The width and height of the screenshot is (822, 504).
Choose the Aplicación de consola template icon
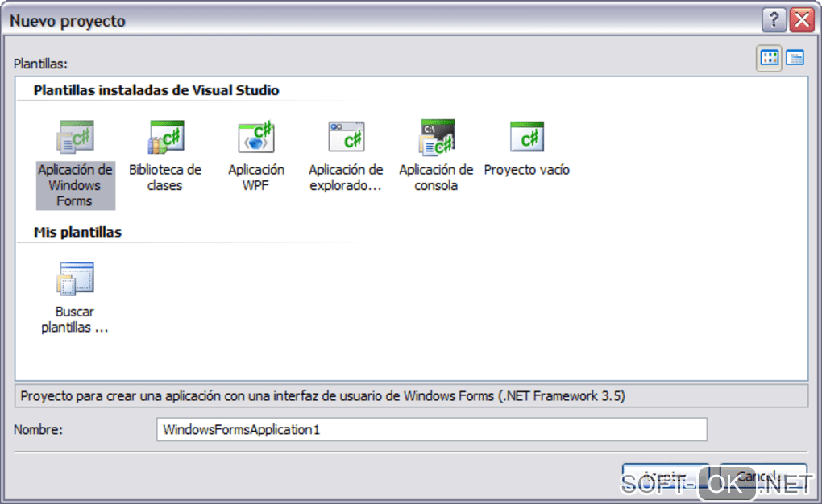point(437,137)
